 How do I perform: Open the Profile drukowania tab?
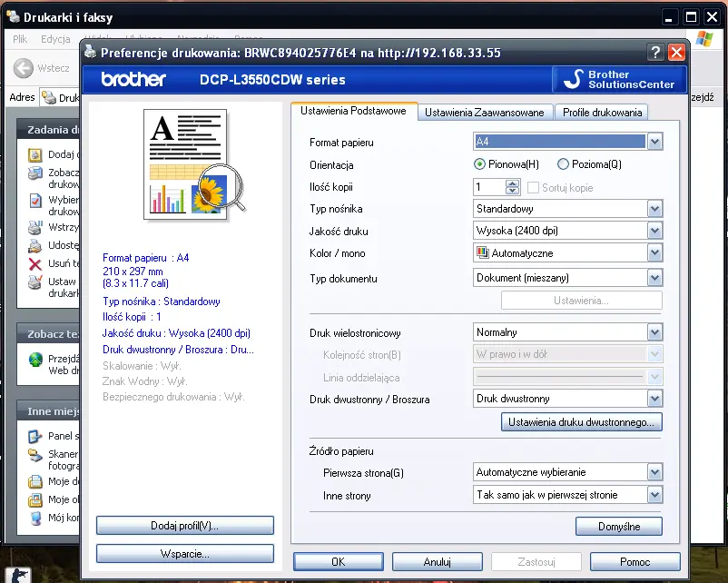pos(602,113)
